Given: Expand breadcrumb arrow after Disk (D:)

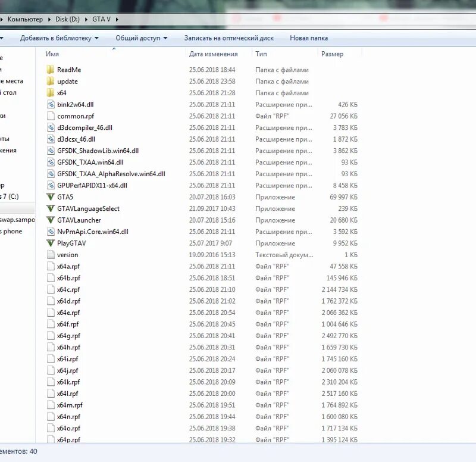Looking at the screenshot, I should click(x=86, y=20).
